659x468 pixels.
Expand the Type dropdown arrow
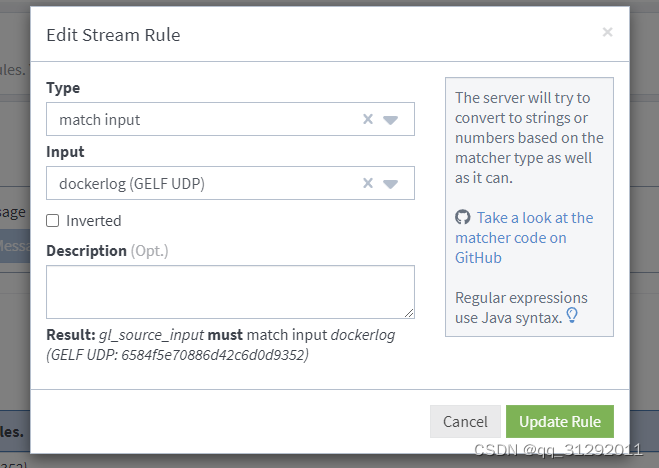point(391,120)
